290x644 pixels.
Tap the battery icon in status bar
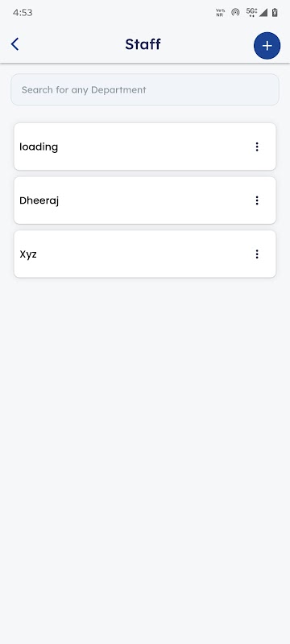point(275,12)
